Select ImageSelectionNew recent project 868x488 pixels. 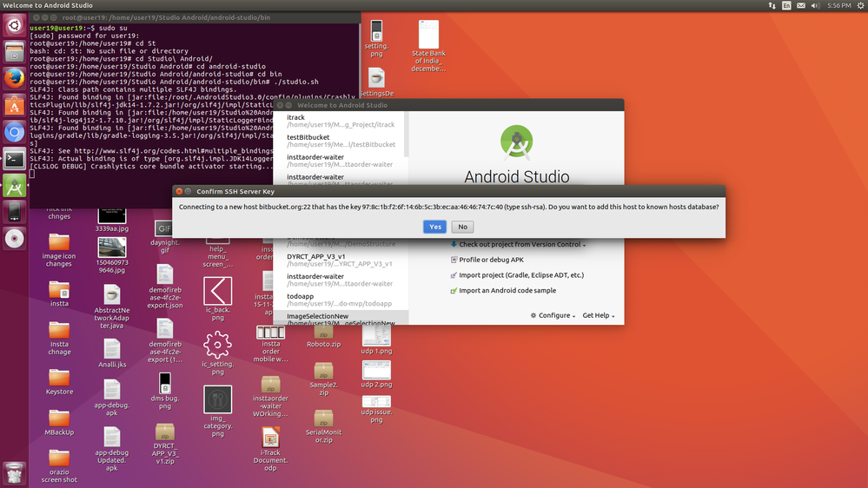click(340, 319)
